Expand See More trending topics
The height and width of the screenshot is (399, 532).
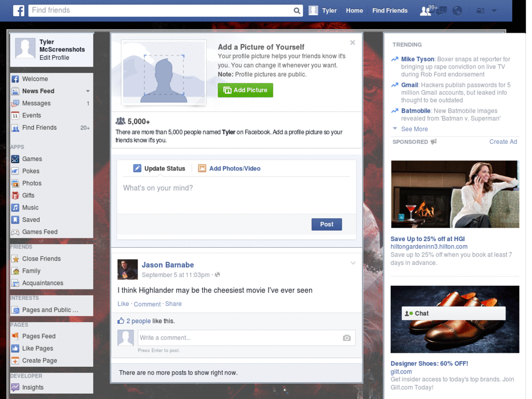[414, 129]
